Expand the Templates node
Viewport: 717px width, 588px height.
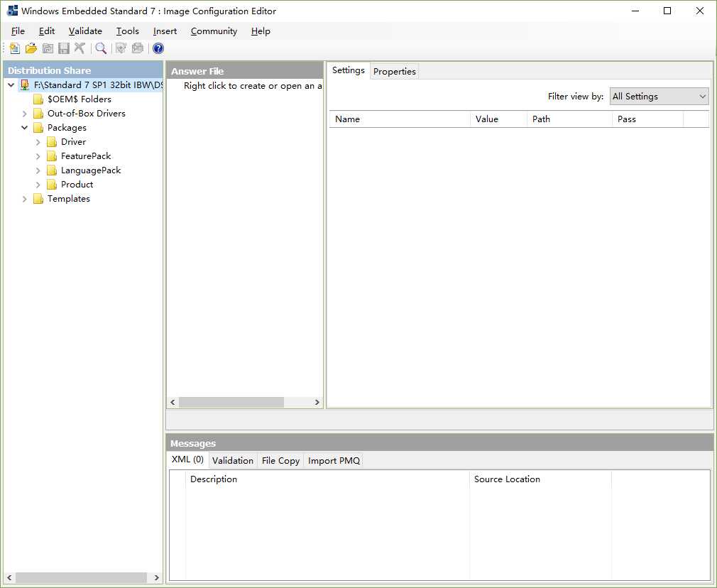point(25,199)
